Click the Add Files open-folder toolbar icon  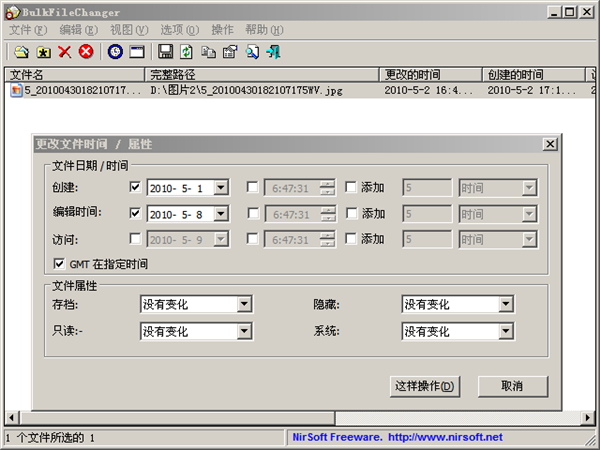point(21,52)
